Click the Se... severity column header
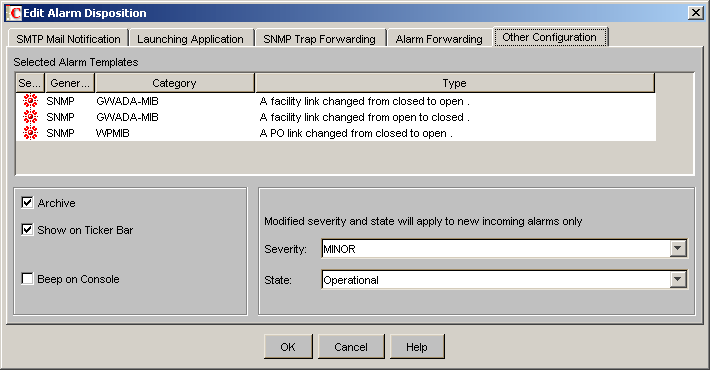The height and width of the screenshot is (370, 710). click(30, 83)
